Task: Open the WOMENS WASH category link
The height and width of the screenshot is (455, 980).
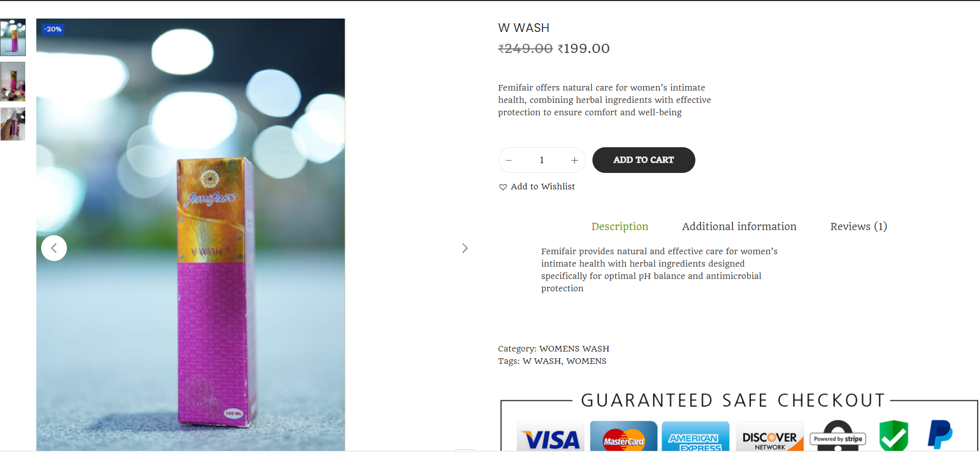Action: [574, 349]
